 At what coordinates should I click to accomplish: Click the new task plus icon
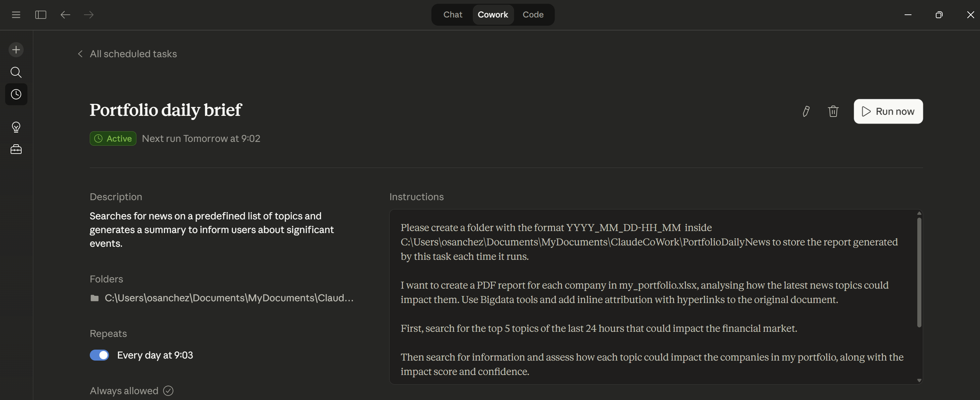pos(16,50)
